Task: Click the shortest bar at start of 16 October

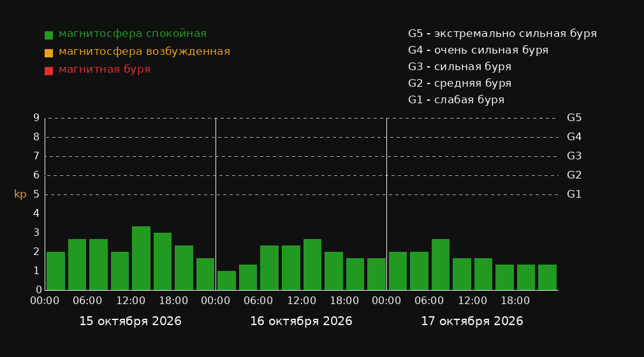Action: (x=226, y=280)
